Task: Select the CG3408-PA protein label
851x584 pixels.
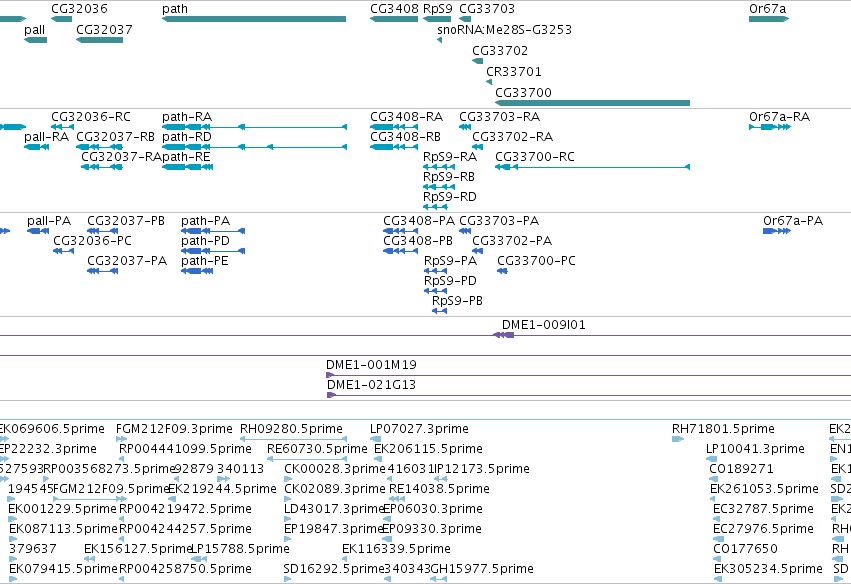Action: click(419, 221)
